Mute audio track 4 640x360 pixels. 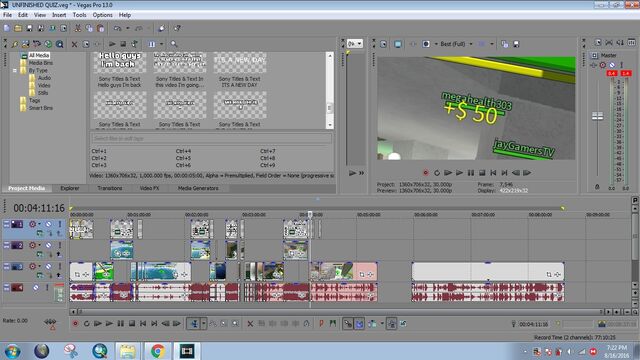point(36,288)
